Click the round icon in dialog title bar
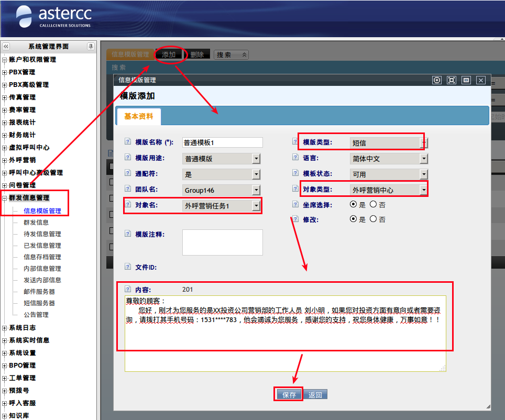 pyautogui.click(x=437, y=80)
